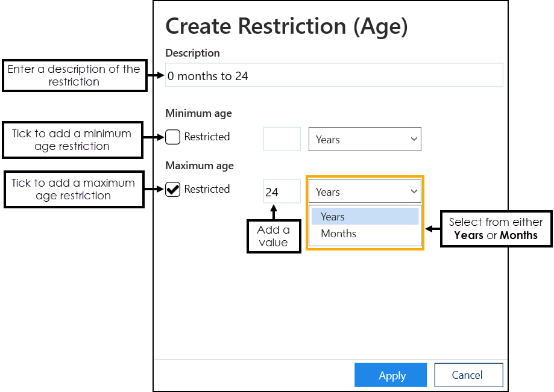Click the 'Select from either Years or Months' callout
The image size is (554, 392).
pyautogui.click(x=496, y=229)
